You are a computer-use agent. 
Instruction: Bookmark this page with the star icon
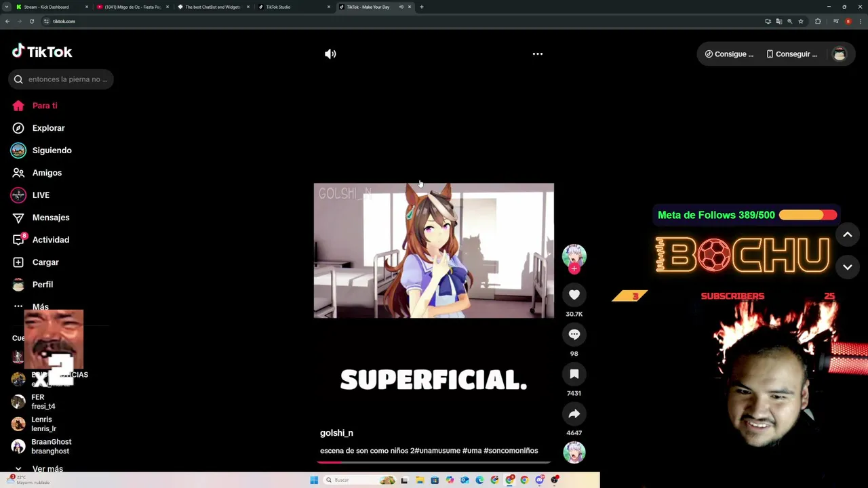(x=801, y=21)
